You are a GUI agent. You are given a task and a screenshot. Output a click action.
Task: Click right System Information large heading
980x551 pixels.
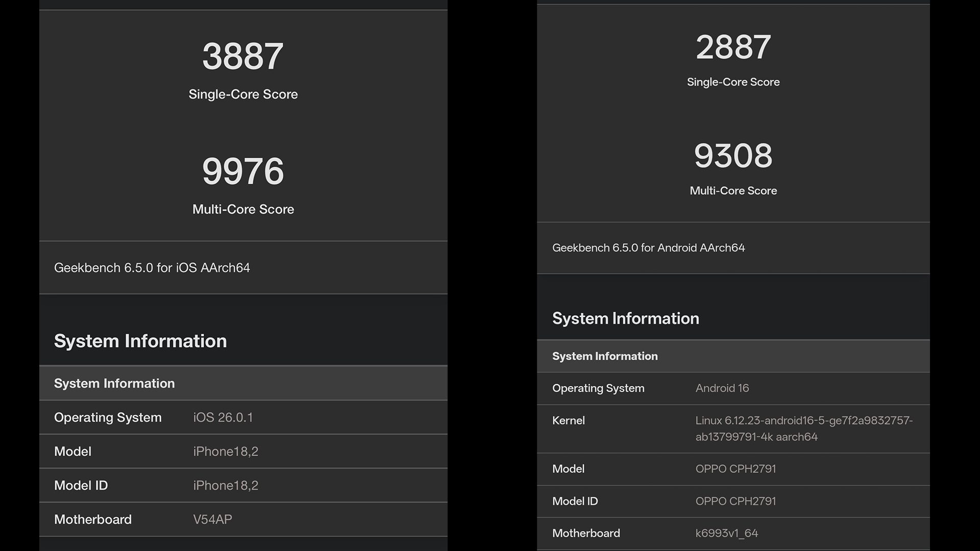pyautogui.click(x=625, y=318)
